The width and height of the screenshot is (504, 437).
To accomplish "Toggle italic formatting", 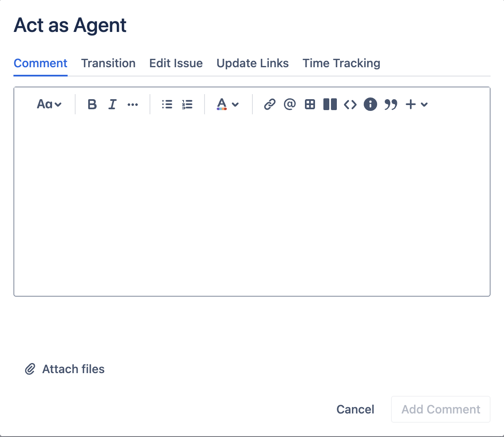I will 112,104.
